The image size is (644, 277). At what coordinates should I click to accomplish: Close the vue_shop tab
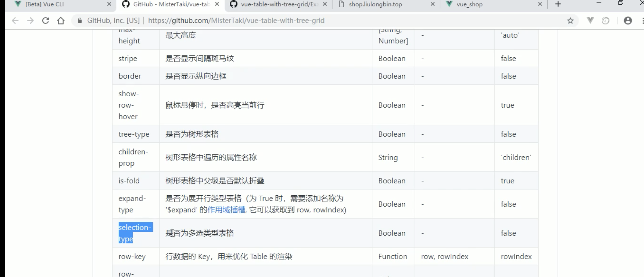[540, 4]
